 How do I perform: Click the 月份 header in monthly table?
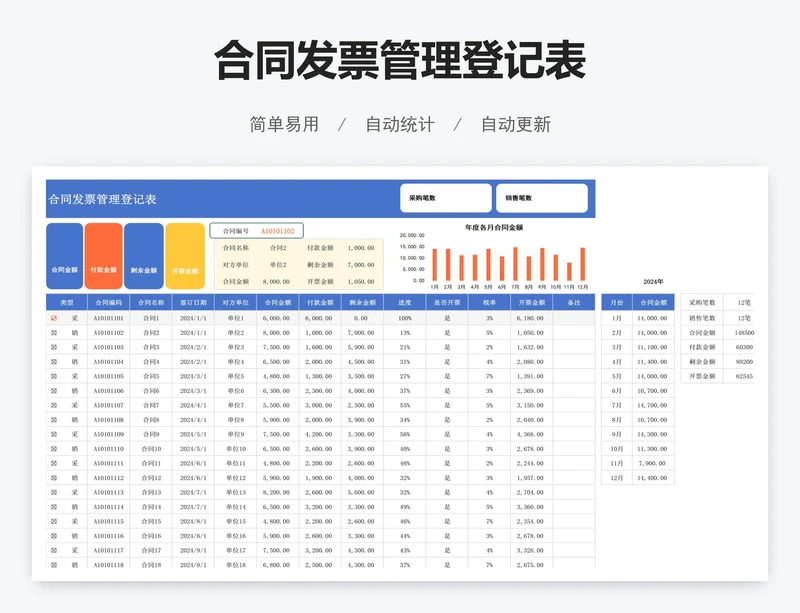click(617, 302)
